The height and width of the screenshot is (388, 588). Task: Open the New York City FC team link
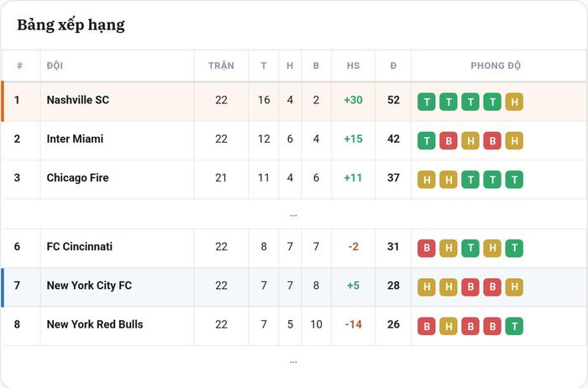point(89,286)
